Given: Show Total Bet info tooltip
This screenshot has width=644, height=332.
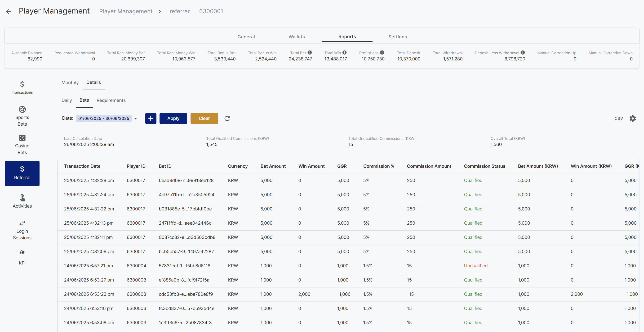Looking at the screenshot, I should click(x=310, y=53).
